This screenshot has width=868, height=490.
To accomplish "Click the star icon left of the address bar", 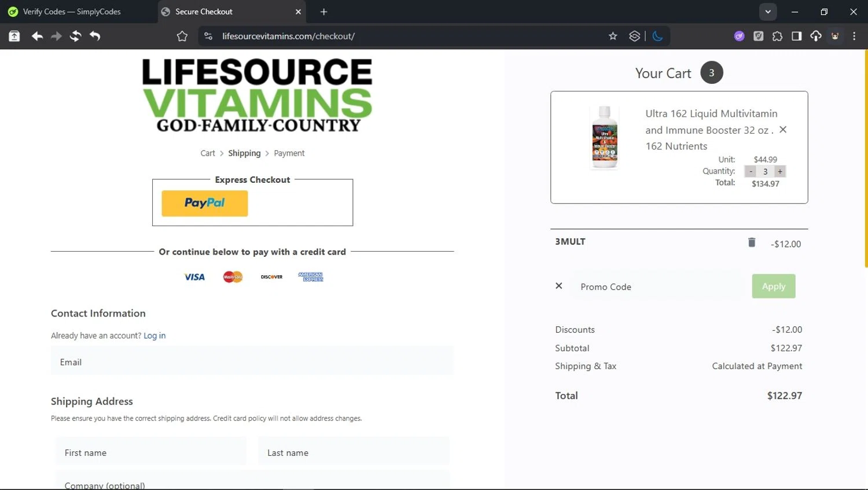I will (x=182, y=36).
